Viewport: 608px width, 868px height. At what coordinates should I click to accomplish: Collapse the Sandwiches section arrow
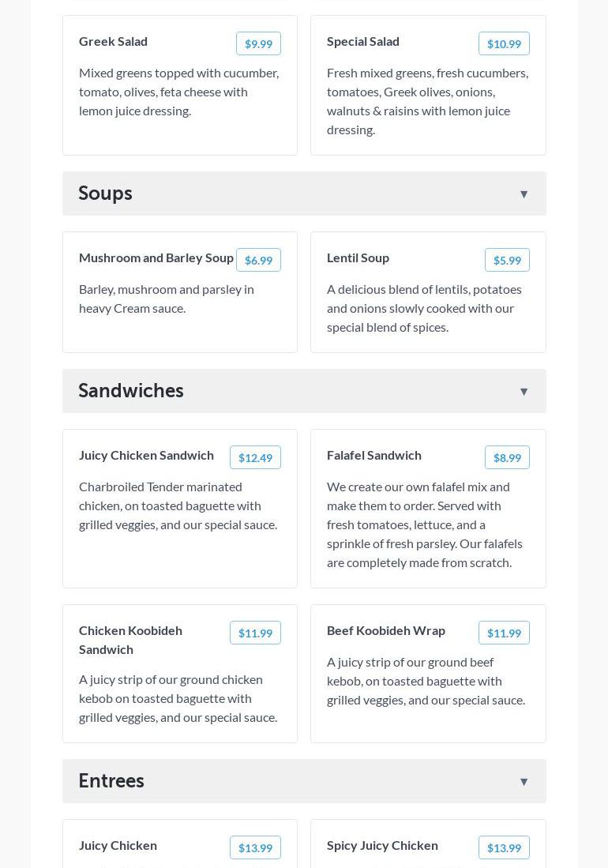click(x=524, y=392)
